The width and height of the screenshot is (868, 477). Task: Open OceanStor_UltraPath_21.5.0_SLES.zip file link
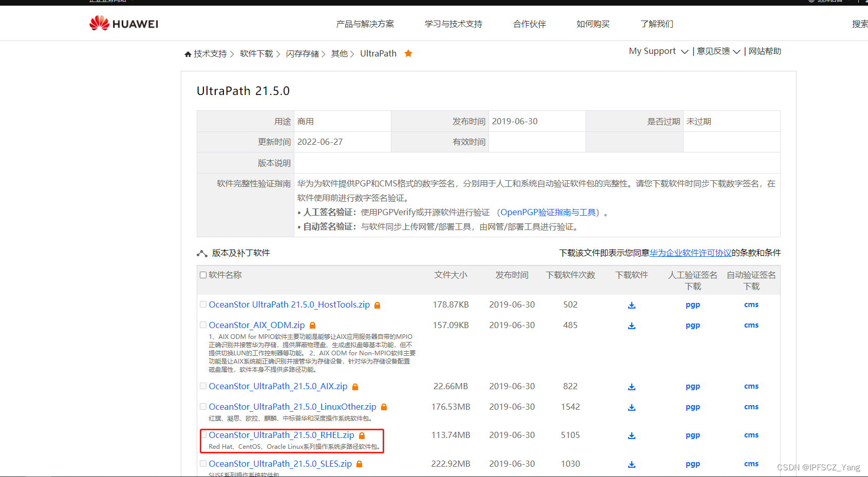(x=280, y=464)
